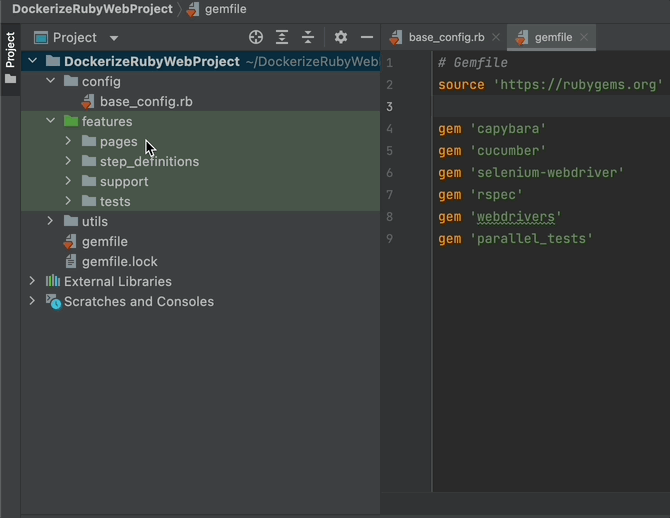
Task: Click the folder icon in the left tool stripe
Action: 10,79
